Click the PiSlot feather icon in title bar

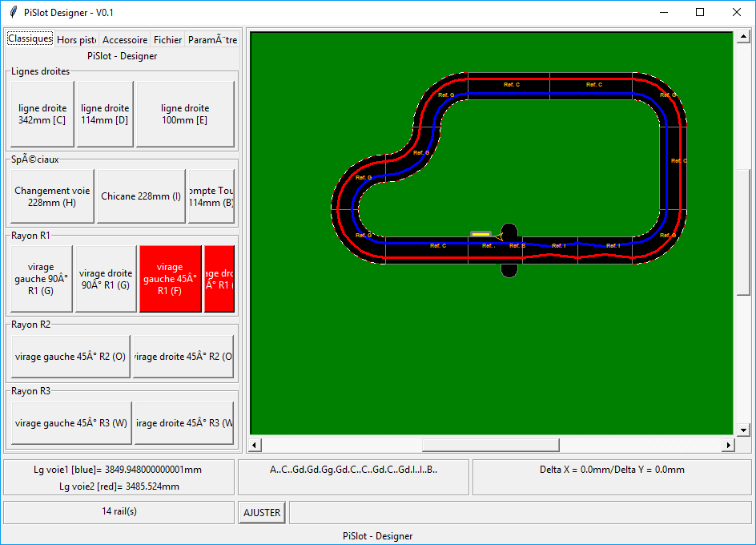13,12
